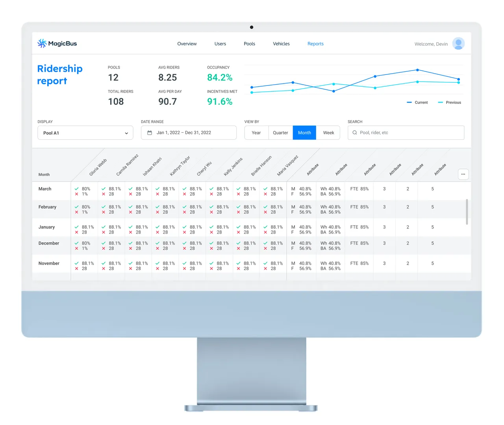Click the magnifier icon in search box
The width and height of the screenshot is (504, 425).
[x=355, y=133]
